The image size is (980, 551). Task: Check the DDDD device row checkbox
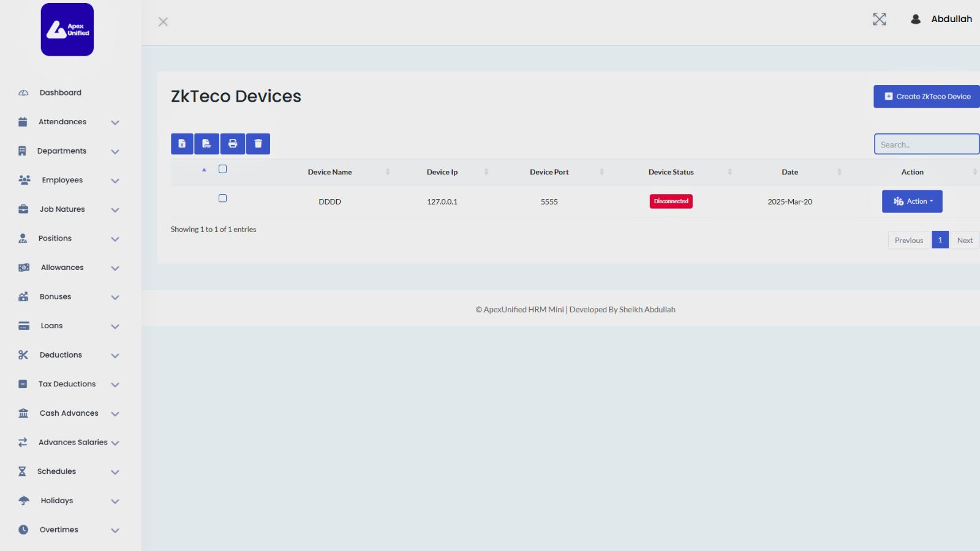pyautogui.click(x=222, y=198)
